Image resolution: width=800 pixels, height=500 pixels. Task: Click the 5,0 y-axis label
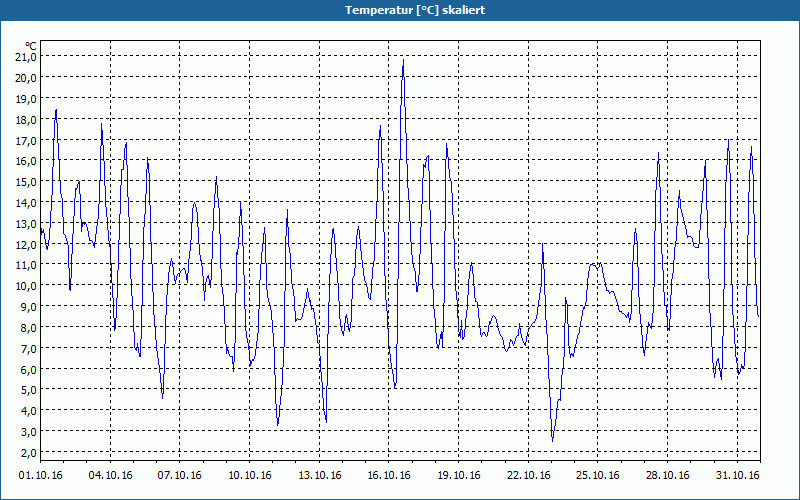pyautogui.click(x=29, y=390)
